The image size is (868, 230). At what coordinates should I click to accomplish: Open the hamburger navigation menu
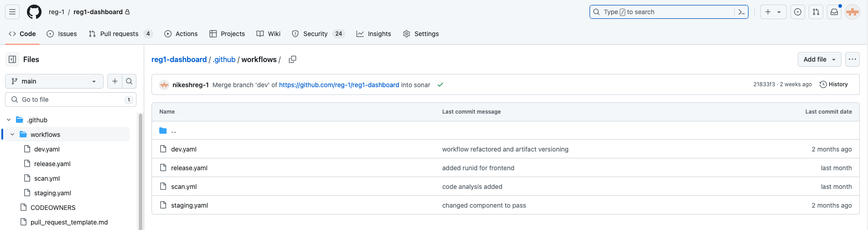[12, 12]
